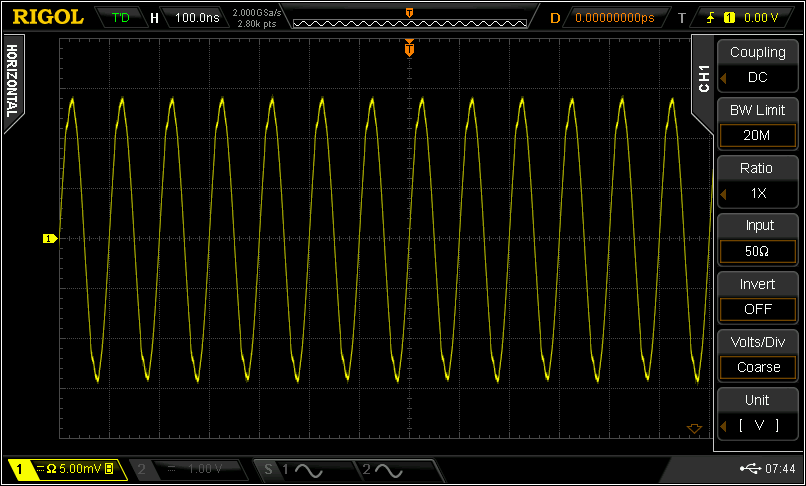Click the T trigger label in top bar
Screen dimensions: 806x486
point(682,18)
